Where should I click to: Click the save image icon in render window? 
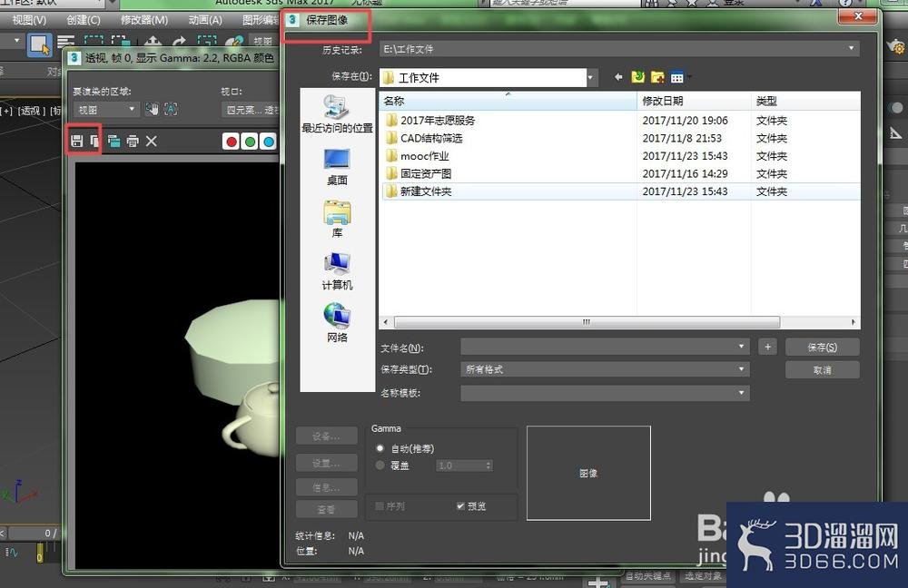click(76, 141)
